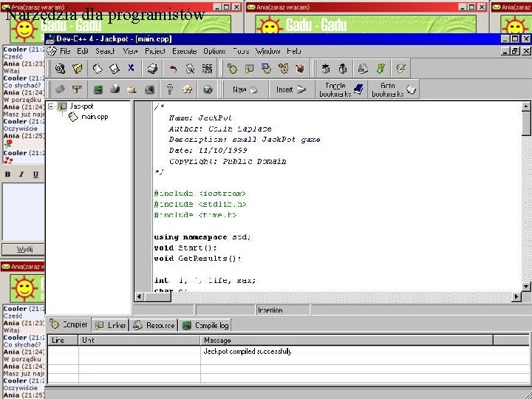Screen dimensions: 532x399
Task: Click the compile icon at start of second toolbar group
Action: [233, 69]
